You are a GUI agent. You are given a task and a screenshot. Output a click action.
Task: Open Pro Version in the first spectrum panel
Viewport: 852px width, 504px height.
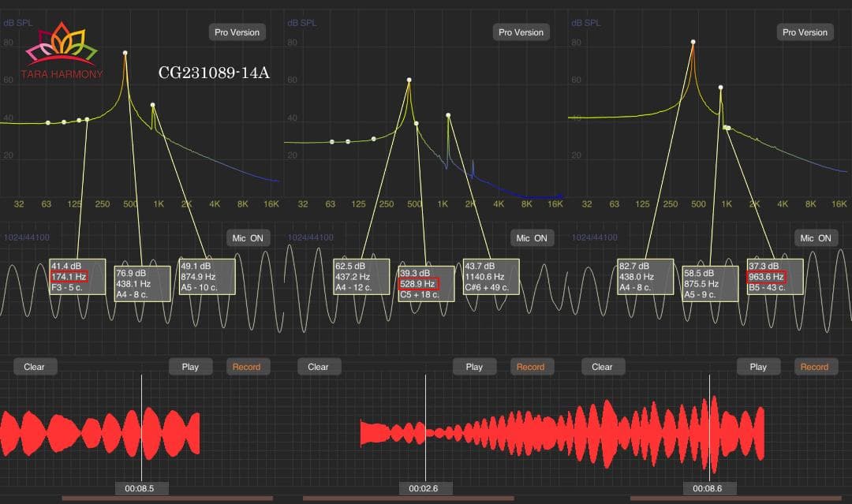pyautogui.click(x=237, y=32)
